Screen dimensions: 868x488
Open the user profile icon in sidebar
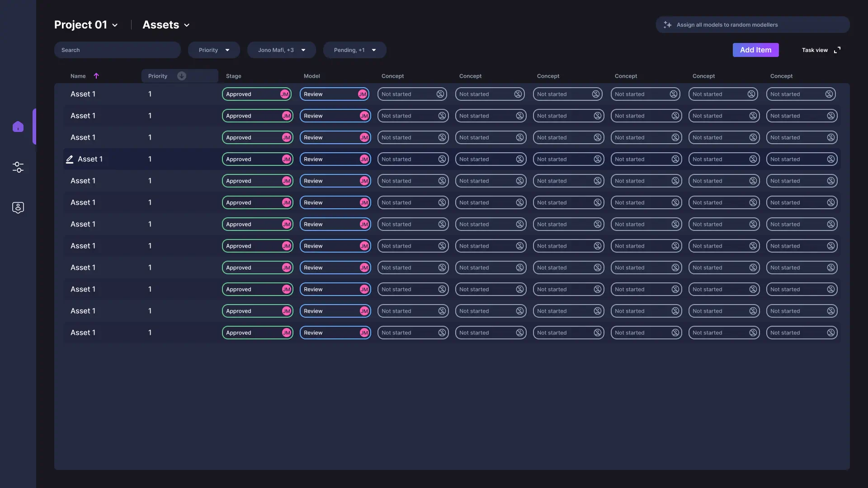tap(18, 207)
